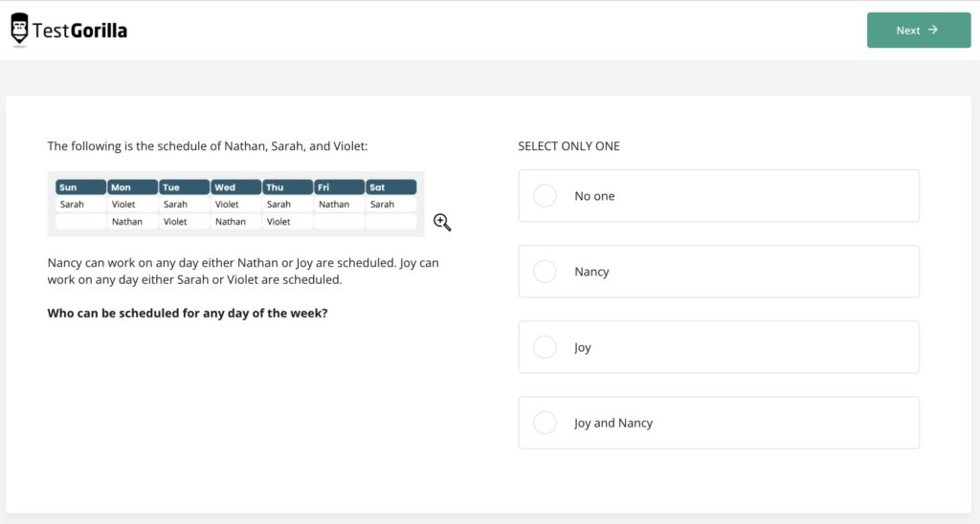Click the "Joy and Nancy" answer label

[x=613, y=423]
